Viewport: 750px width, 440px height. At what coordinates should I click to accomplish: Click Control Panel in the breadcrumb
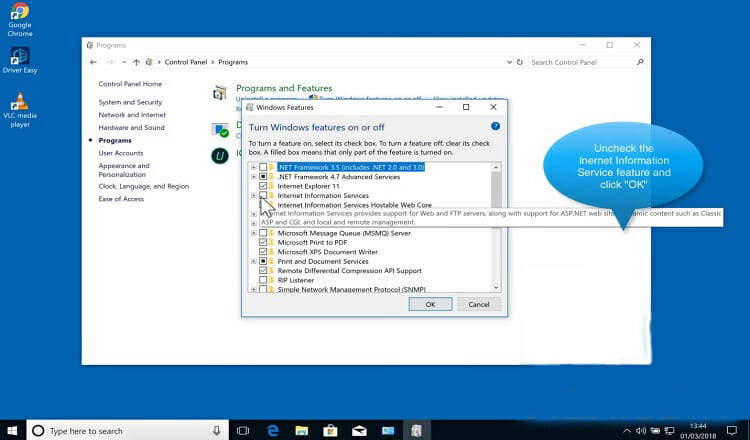point(186,62)
